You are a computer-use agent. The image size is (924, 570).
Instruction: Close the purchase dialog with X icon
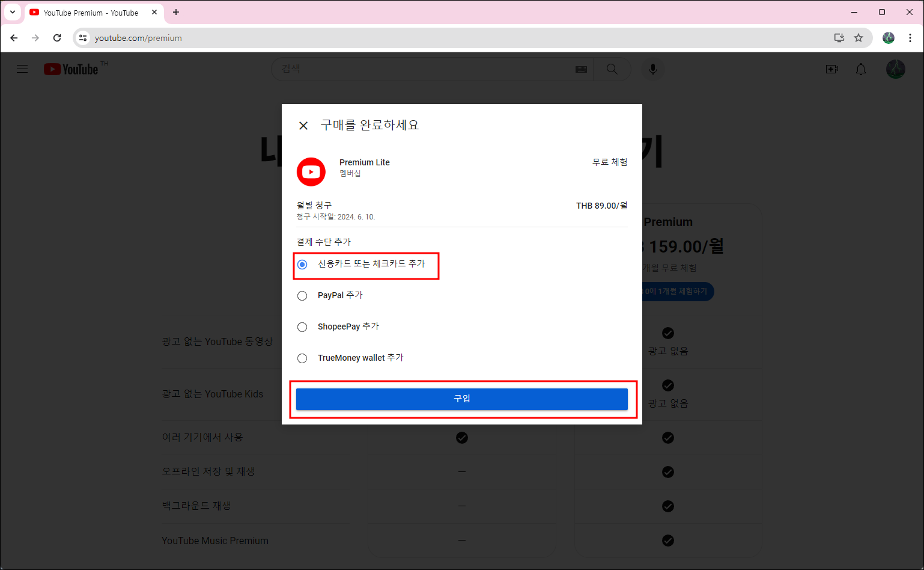[303, 126]
